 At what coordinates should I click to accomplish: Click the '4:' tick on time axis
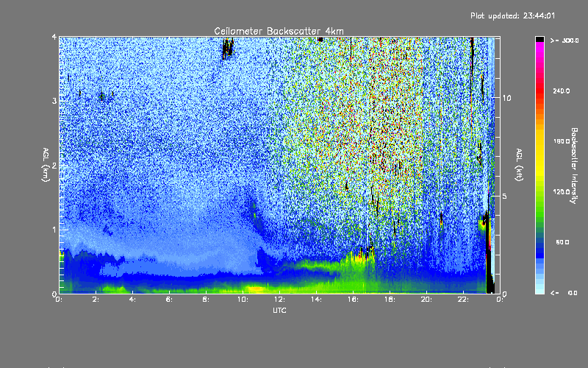click(133, 300)
